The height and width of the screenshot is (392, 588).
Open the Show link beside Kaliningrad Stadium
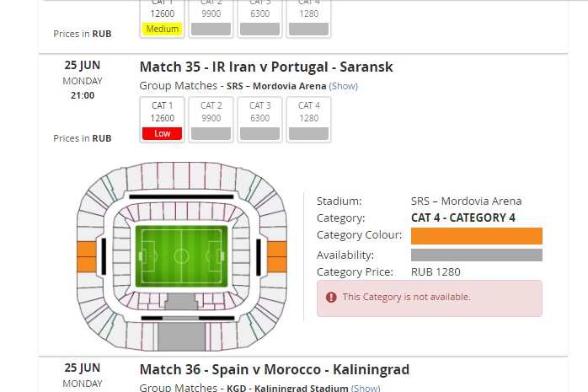coord(365,389)
